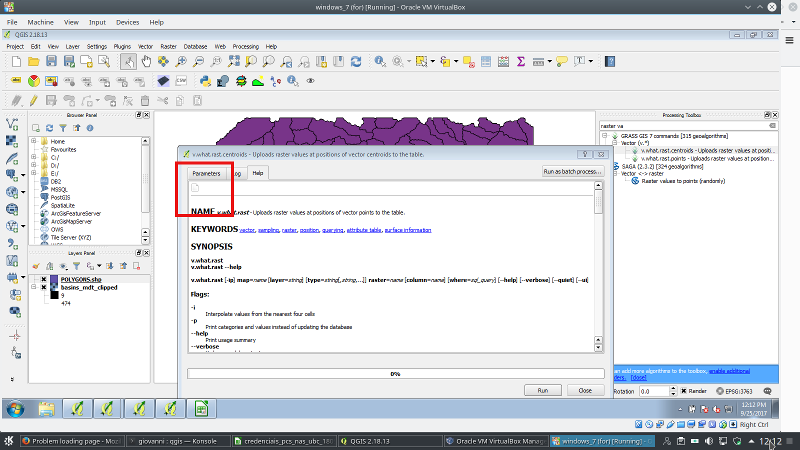Click the Processing Toolbox search field
Screen dimensions: 800x450
pyautogui.click(x=682, y=126)
